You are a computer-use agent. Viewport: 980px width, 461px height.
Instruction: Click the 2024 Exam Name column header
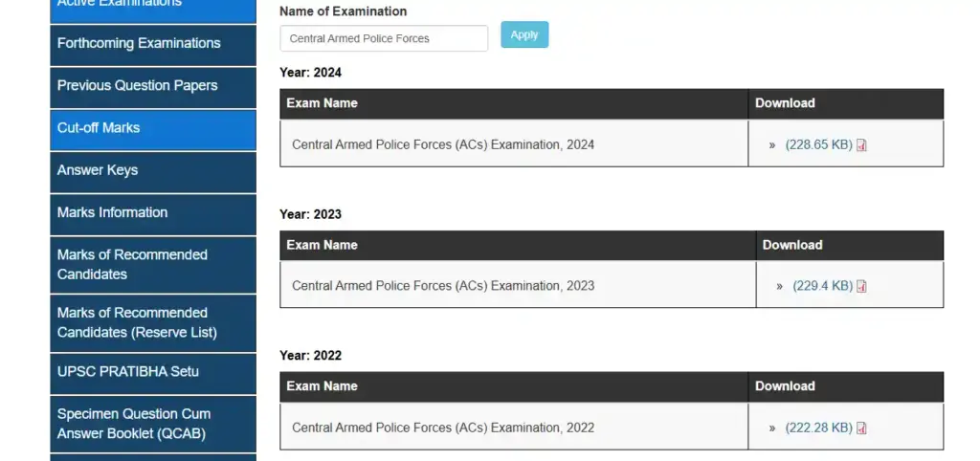click(322, 103)
